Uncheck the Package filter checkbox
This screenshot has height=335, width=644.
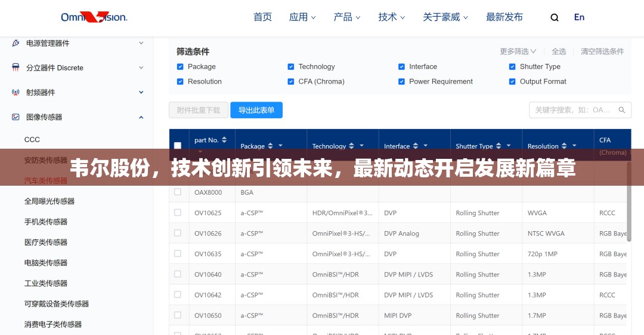point(180,67)
